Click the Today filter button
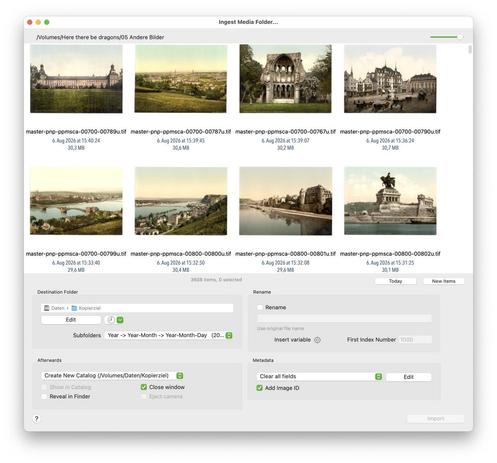The image size is (497, 463). click(395, 281)
